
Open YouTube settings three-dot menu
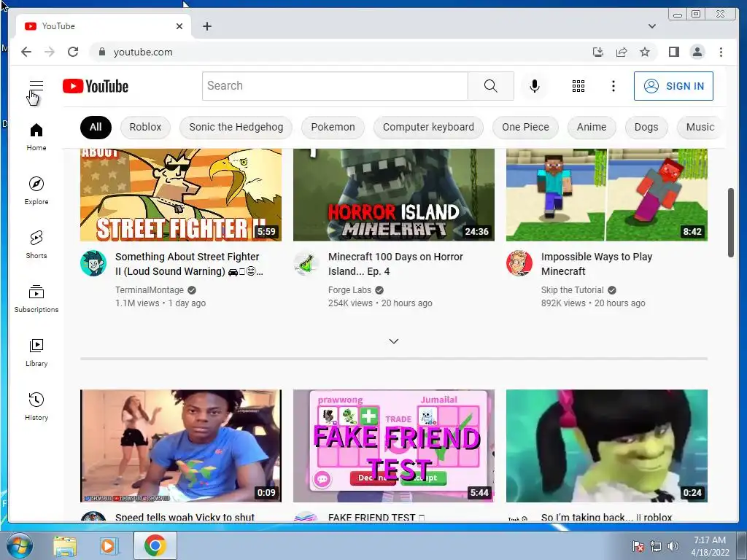(x=613, y=86)
